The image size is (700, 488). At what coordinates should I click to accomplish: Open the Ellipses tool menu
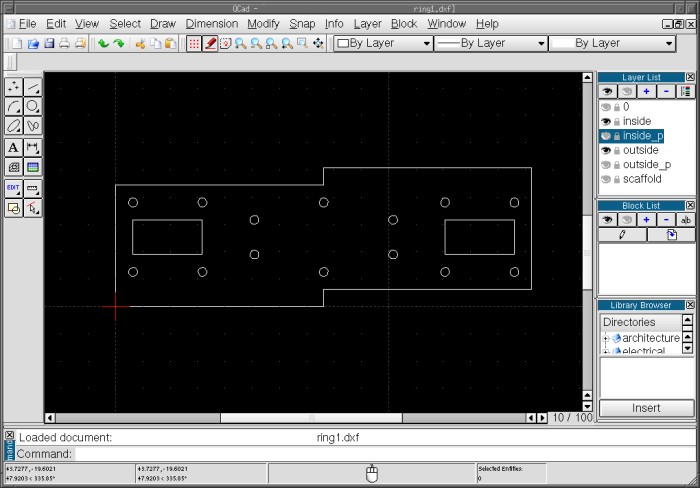14,125
